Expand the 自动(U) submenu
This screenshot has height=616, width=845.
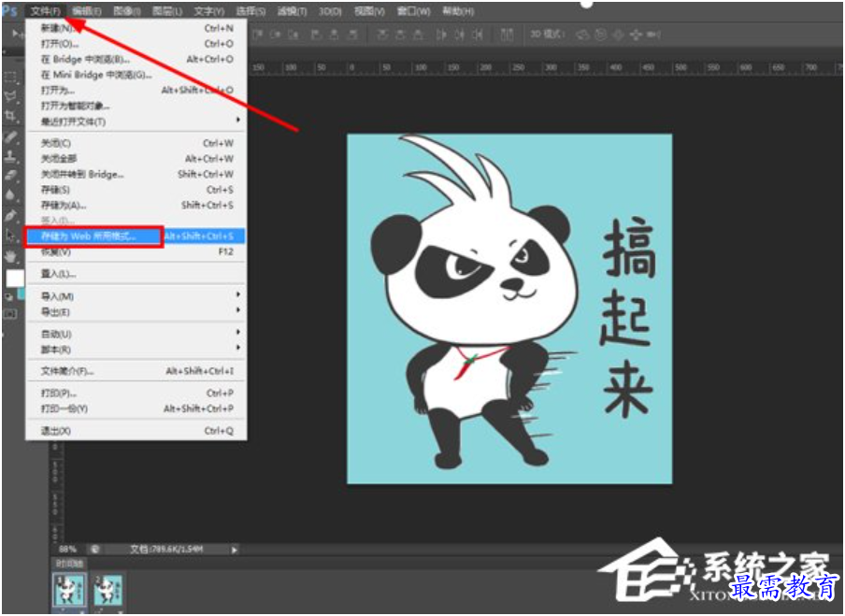click(x=135, y=334)
